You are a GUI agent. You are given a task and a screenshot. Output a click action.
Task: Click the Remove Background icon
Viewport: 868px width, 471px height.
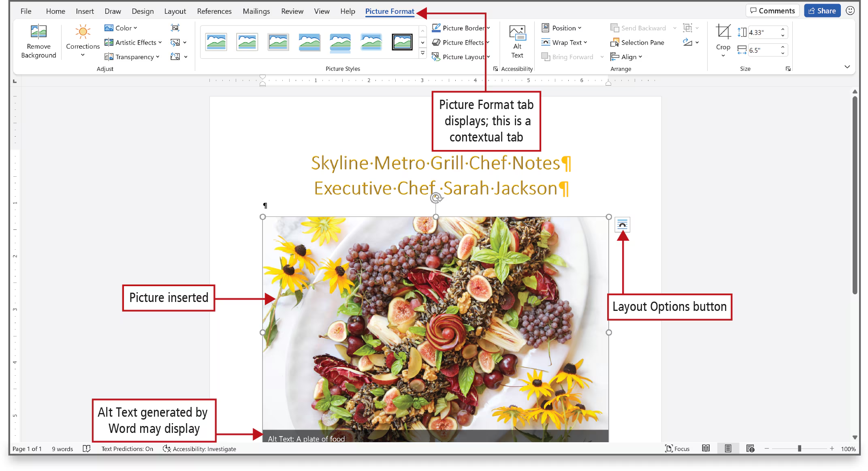[x=38, y=32]
